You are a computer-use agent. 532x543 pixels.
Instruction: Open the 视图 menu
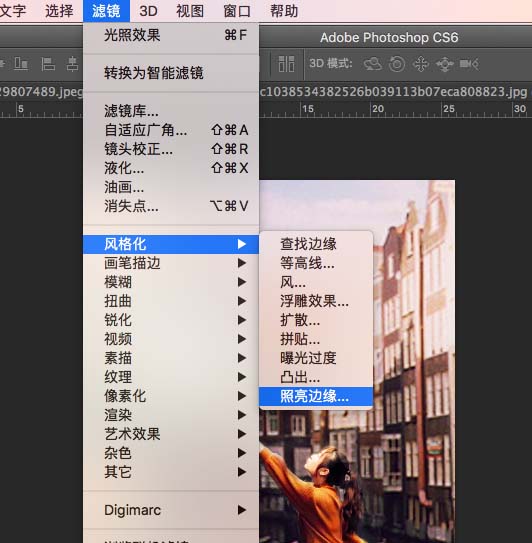point(190,11)
